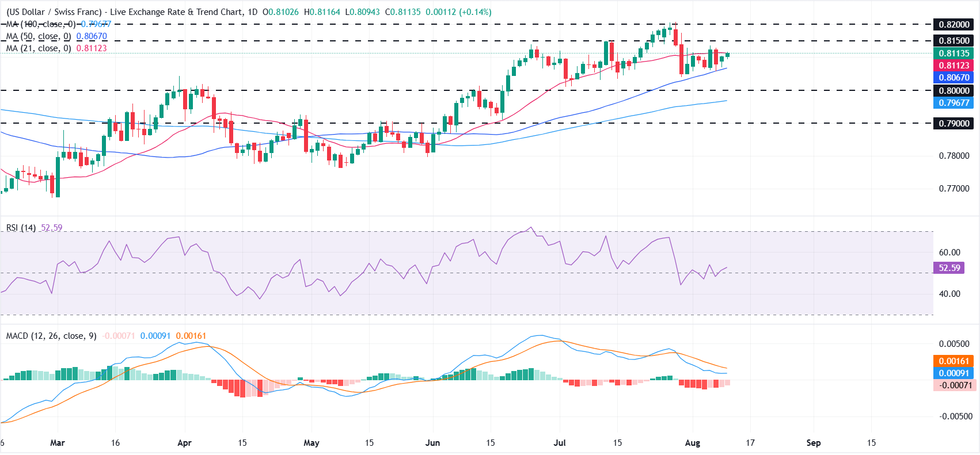Click the 0.81500 price level label

[x=954, y=41]
